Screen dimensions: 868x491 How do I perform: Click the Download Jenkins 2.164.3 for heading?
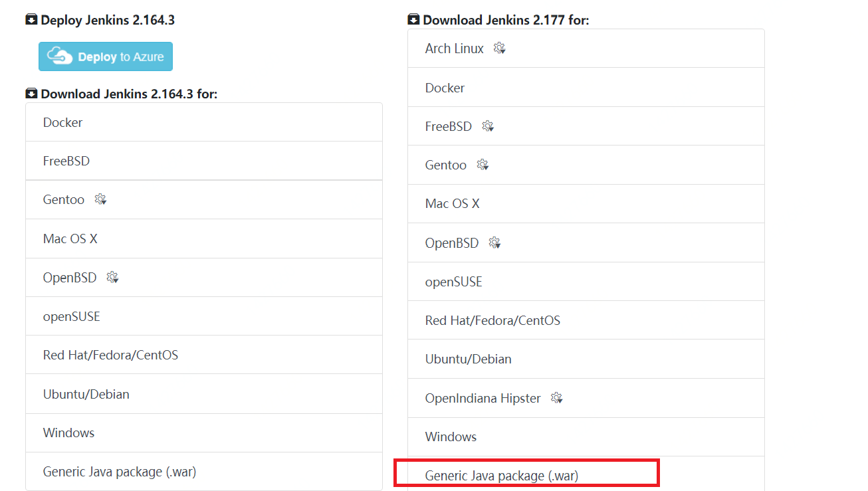[x=129, y=94]
